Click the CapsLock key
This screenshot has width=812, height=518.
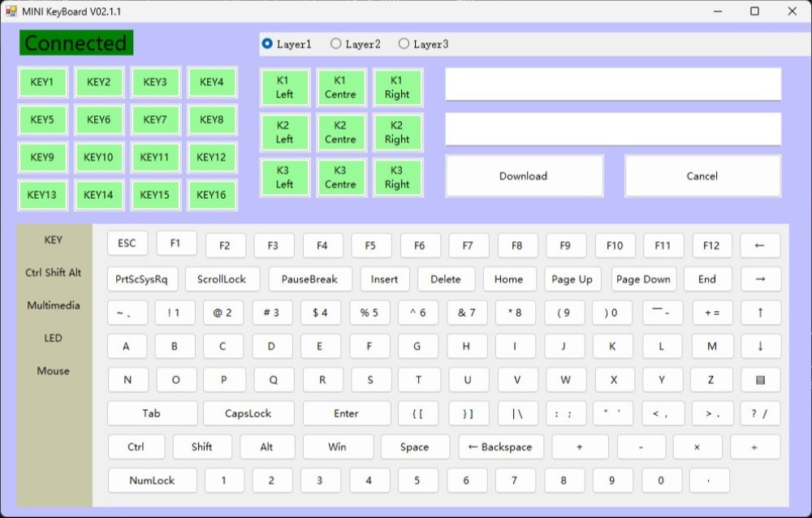click(248, 413)
